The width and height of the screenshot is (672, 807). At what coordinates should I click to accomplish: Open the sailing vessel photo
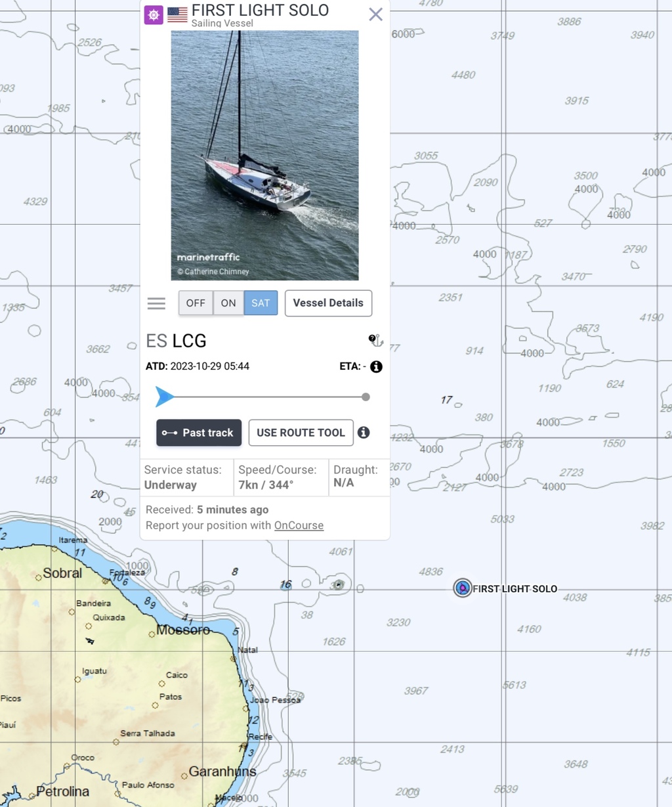point(264,155)
